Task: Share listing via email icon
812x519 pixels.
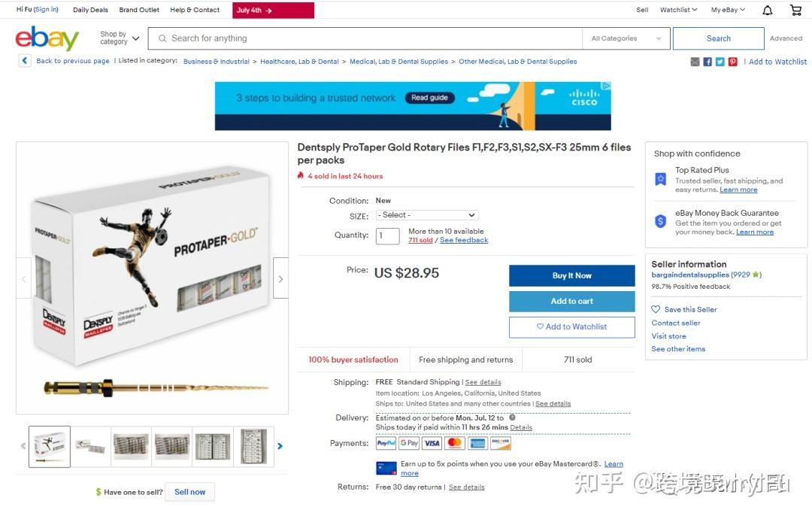Action: (695, 62)
